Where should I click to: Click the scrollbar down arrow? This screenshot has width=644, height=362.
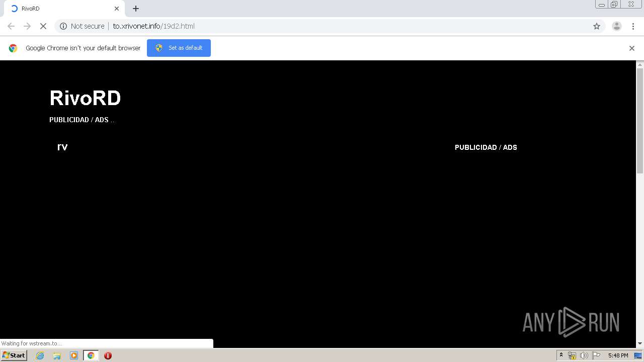click(x=640, y=343)
